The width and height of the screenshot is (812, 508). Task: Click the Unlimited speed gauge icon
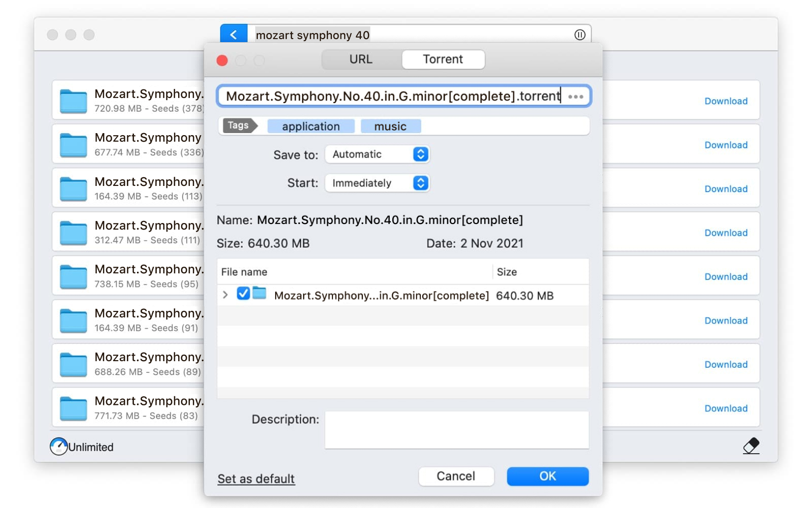(x=59, y=447)
